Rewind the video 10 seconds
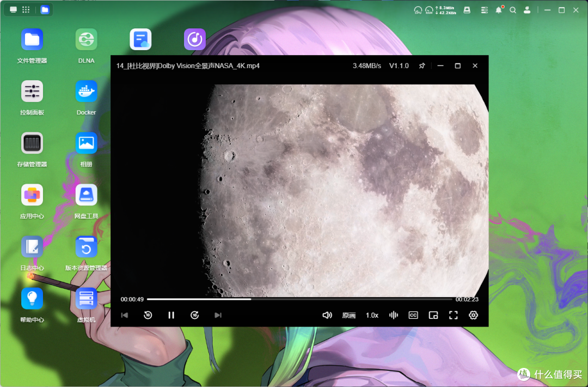The height and width of the screenshot is (387, 588). (x=148, y=315)
